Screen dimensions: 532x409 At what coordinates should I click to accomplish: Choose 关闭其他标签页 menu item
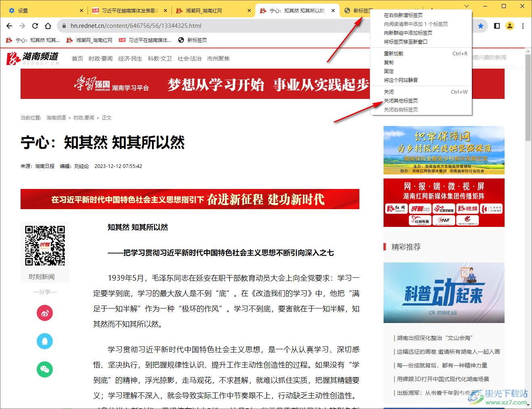tap(421, 101)
